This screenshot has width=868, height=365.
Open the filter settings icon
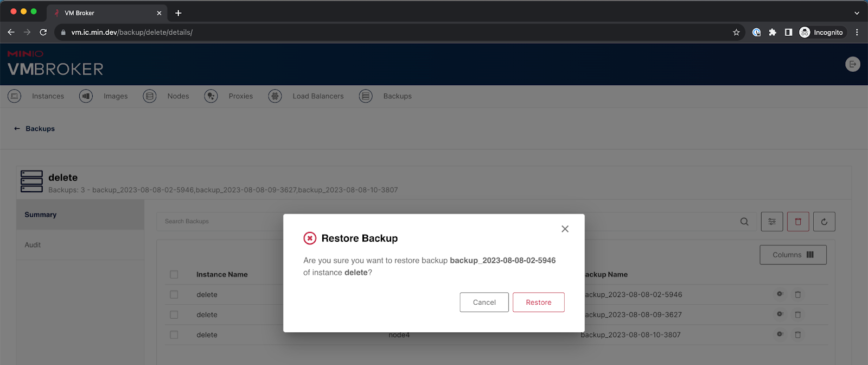point(771,222)
